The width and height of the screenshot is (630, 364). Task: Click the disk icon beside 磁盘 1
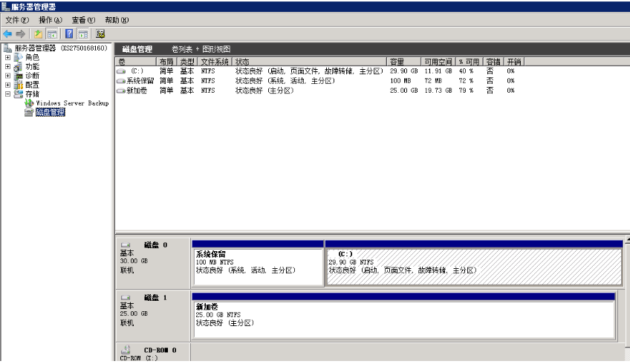click(x=126, y=298)
